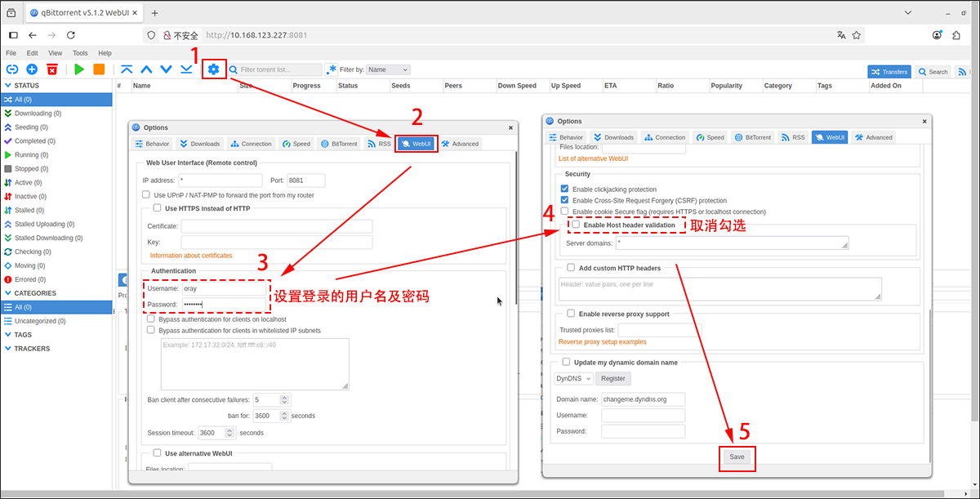
Task: Enable Use HTTPS instead of HTTP
Action: click(x=158, y=208)
